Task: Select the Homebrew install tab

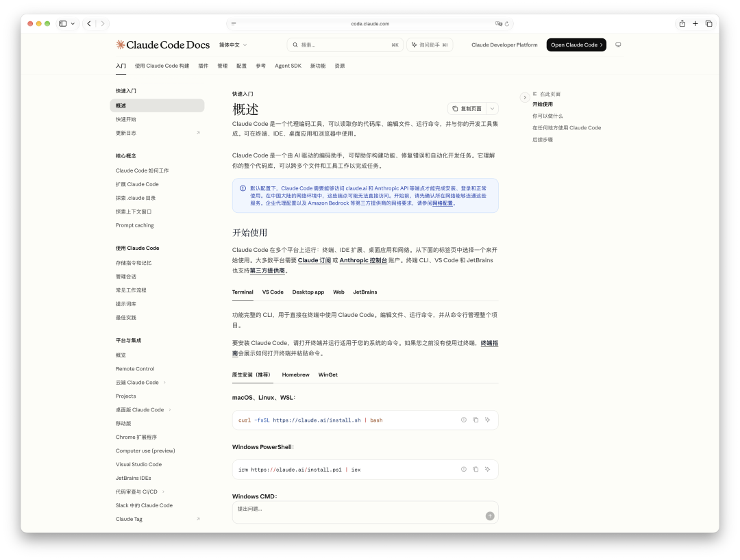Action: pyautogui.click(x=295, y=375)
